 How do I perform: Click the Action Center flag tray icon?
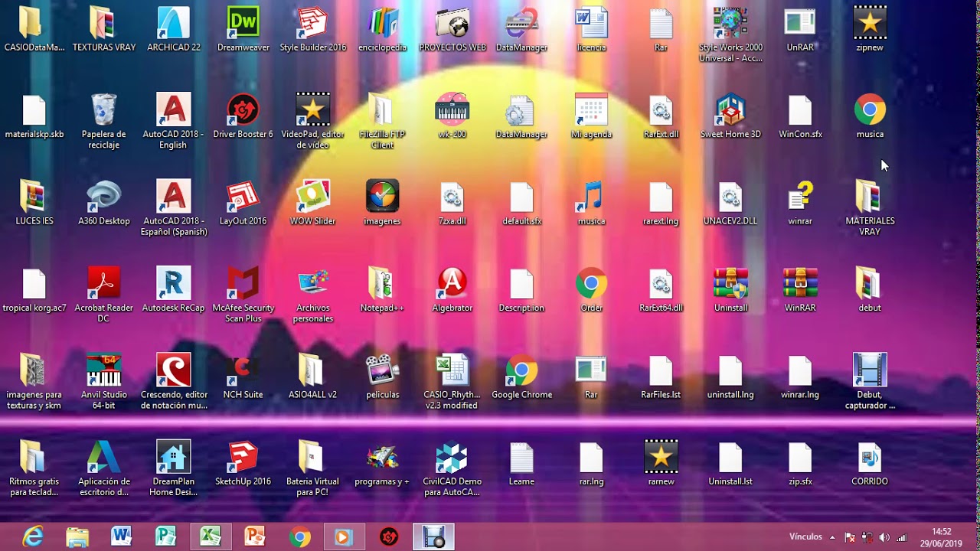[850, 537]
